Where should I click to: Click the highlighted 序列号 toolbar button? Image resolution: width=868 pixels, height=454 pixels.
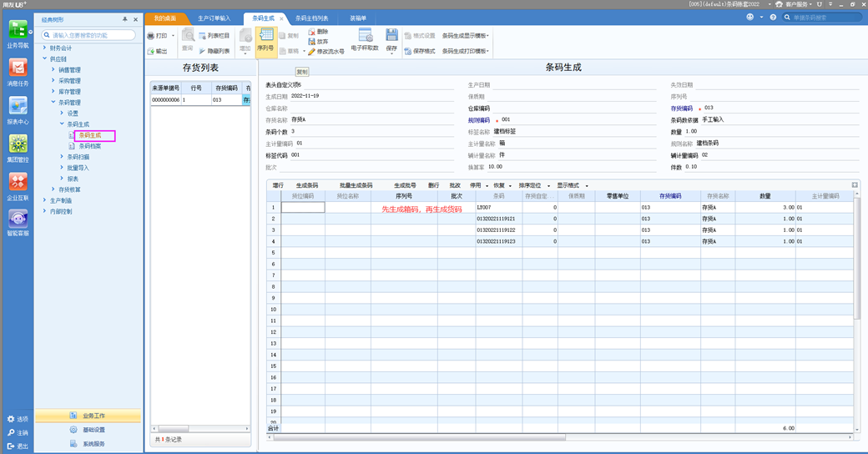pyautogui.click(x=265, y=42)
